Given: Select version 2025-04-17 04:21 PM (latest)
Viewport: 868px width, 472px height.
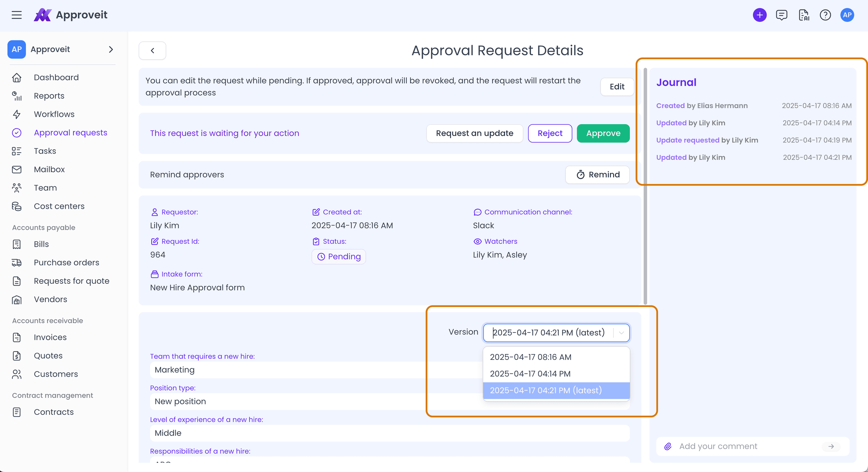Looking at the screenshot, I should point(556,391).
